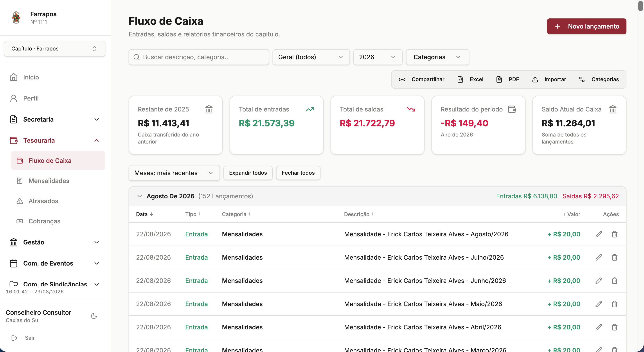Screen dimensions: 644x352
Task: Collapse the Agosto De 2026 group
Action: click(140, 196)
